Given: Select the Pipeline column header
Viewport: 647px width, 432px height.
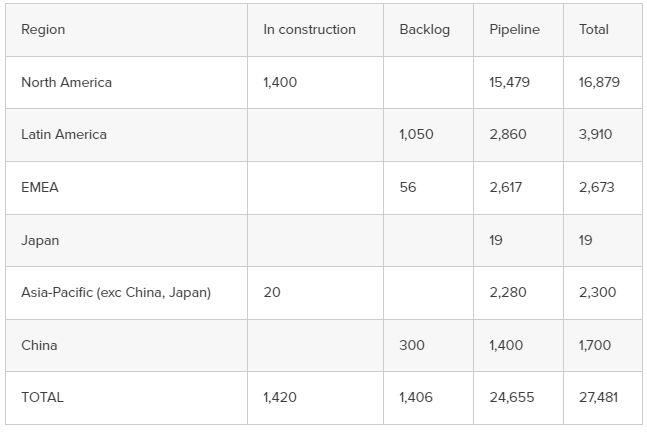Looking at the screenshot, I should coord(514,30).
